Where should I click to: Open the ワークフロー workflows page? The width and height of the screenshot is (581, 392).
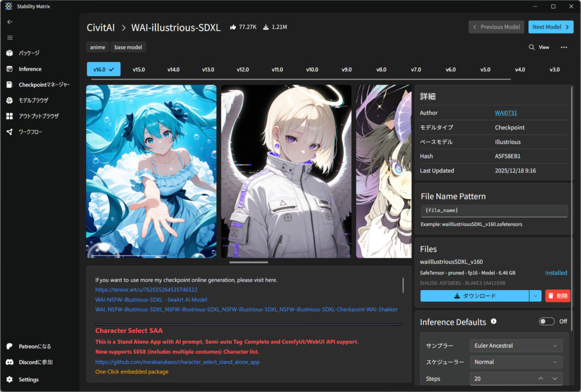point(32,132)
